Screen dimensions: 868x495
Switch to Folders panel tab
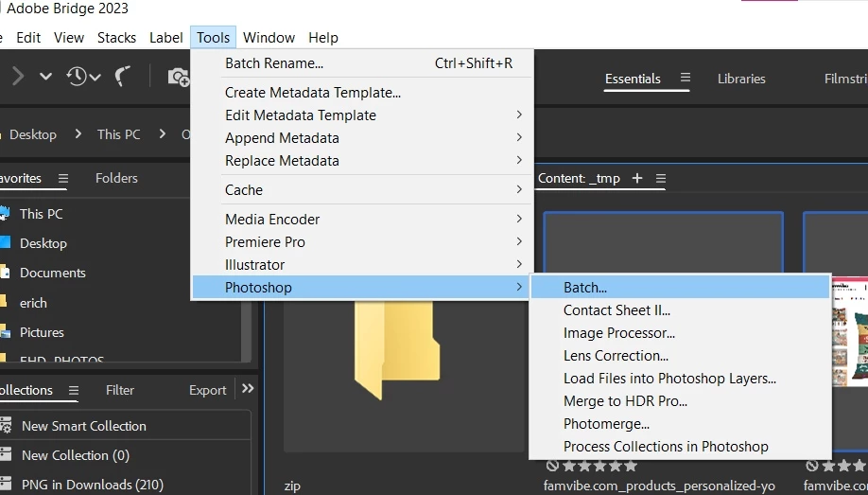coord(116,179)
